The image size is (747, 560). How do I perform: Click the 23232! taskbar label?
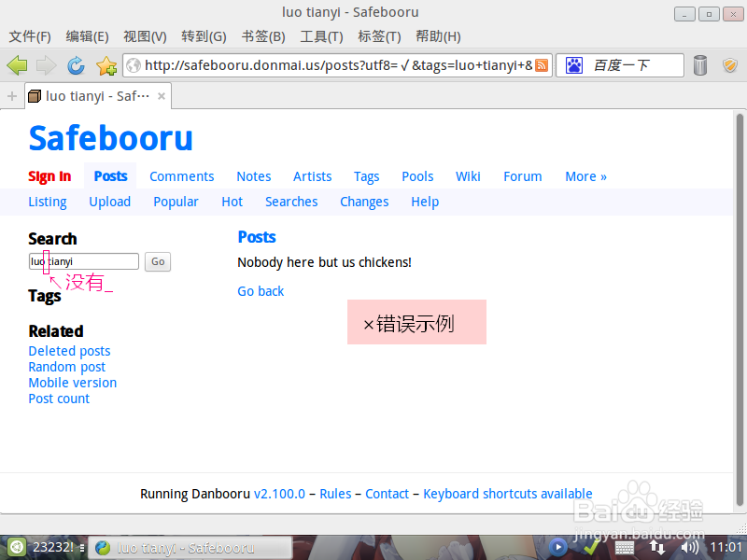53,547
